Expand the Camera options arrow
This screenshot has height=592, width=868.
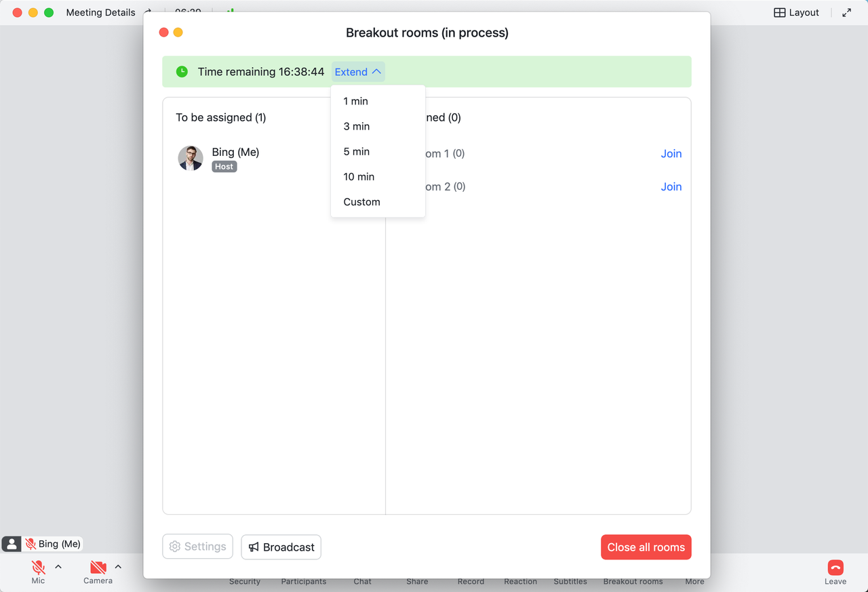(118, 567)
